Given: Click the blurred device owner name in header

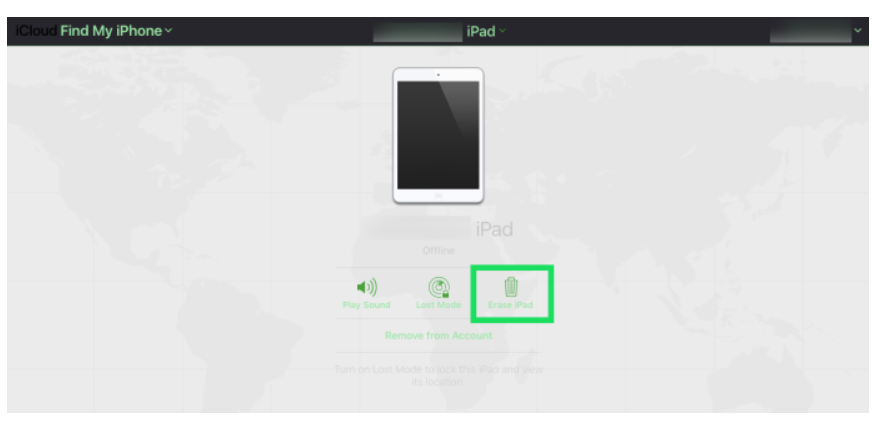Looking at the screenshot, I should [x=417, y=32].
